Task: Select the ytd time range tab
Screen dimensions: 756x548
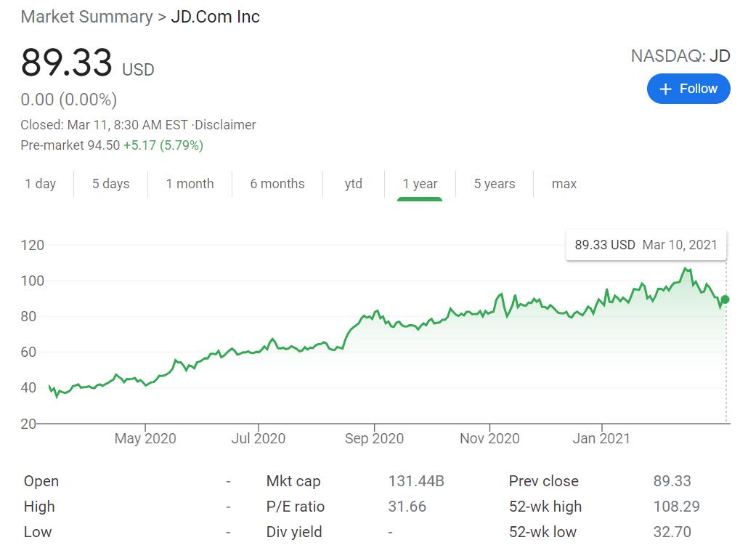Action: tap(354, 184)
